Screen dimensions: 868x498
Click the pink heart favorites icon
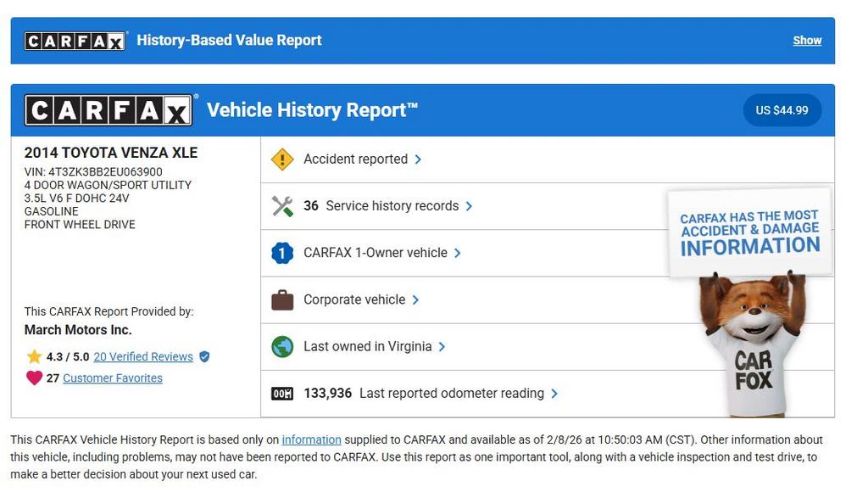pos(34,378)
